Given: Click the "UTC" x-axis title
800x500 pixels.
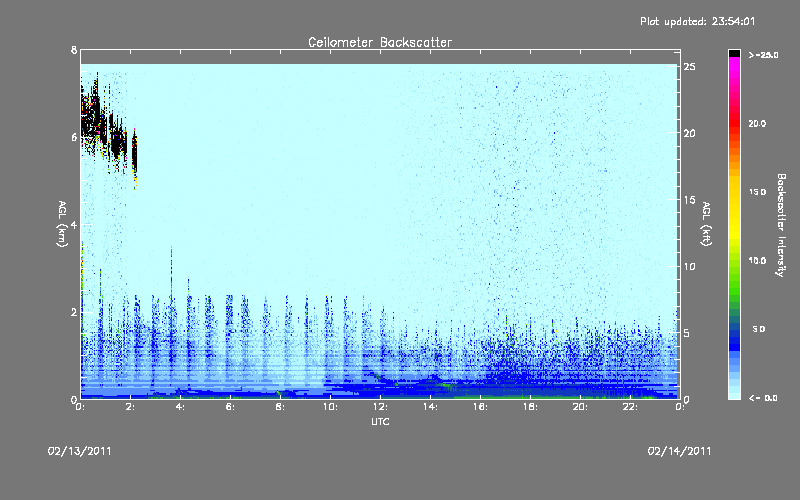Looking at the screenshot, I should point(380,421).
